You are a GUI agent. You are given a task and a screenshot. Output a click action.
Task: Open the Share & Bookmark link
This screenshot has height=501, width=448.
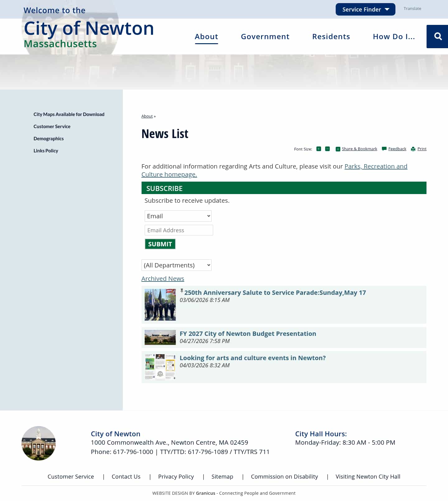pyautogui.click(x=359, y=149)
